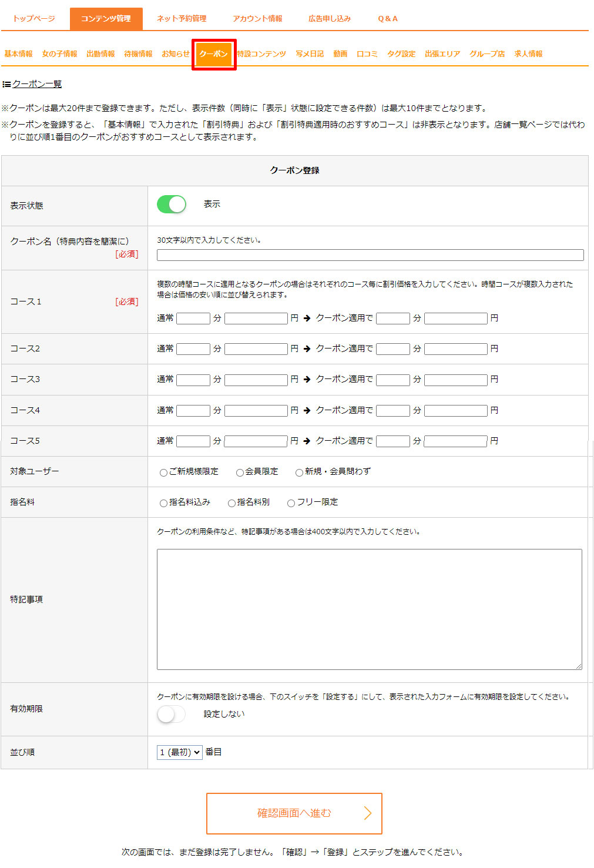Select 新規・会員問わず radio option
This screenshot has width=594, height=868.
tap(299, 472)
